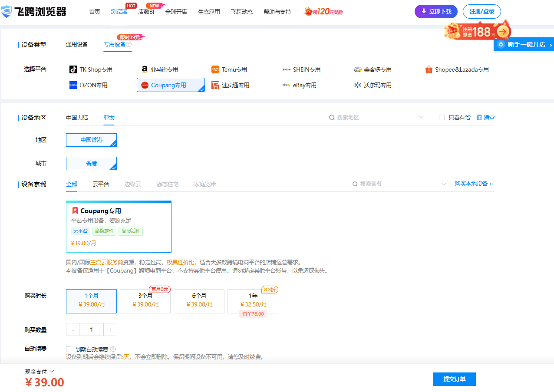Screen dimensions: 554x392
Task: Switch to 全部 package tab
Action: [72, 184]
